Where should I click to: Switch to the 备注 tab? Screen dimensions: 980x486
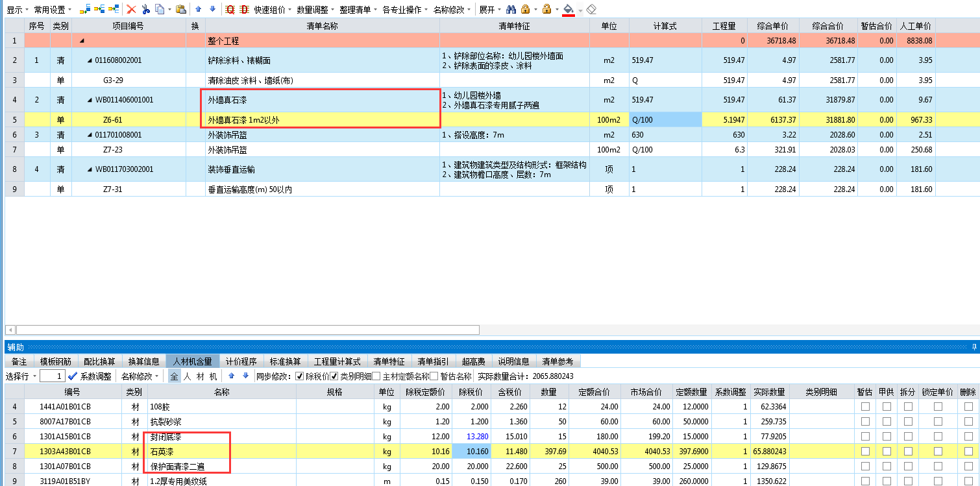click(x=19, y=361)
